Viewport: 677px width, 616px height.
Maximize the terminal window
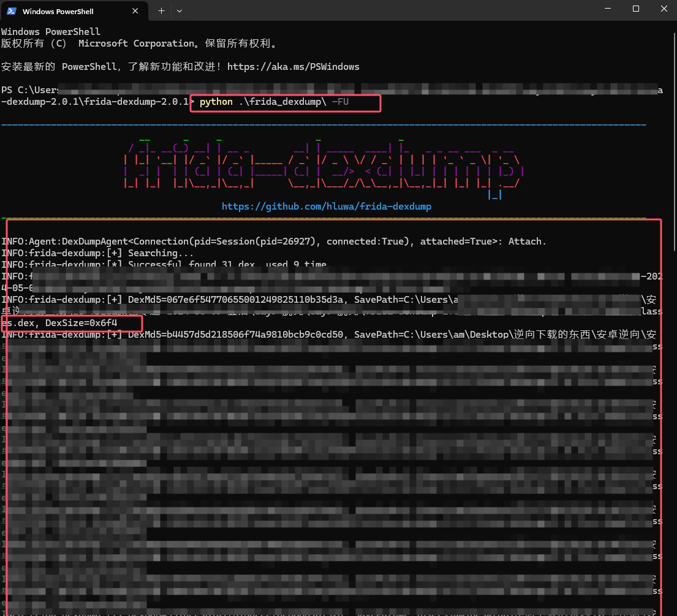point(635,9)
